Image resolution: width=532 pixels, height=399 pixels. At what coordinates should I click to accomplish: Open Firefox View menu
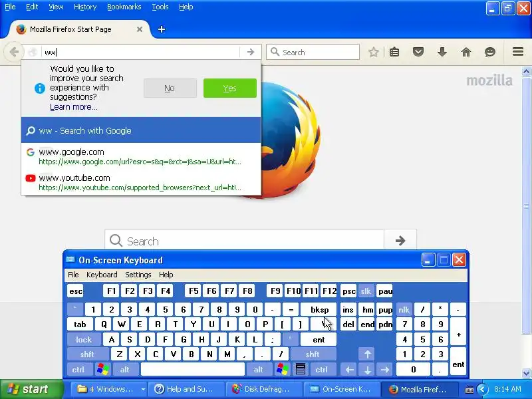coord(56,7)
